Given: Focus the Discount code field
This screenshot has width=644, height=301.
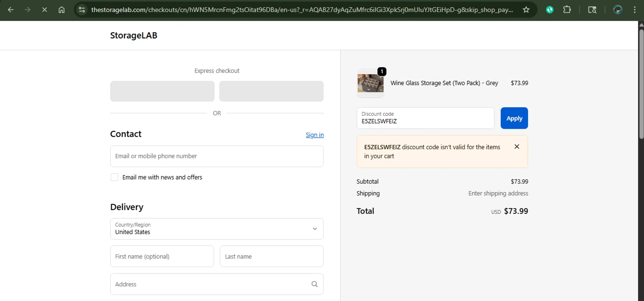Looking at the screenshot, I should [x=425, y=118].
